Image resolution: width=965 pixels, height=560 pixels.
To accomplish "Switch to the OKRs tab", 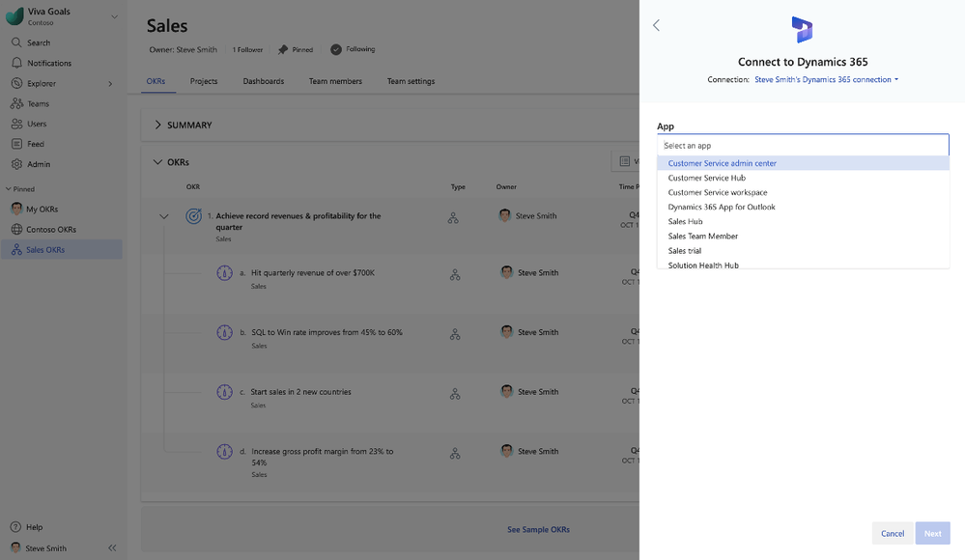I will click(x=156, y=81).
